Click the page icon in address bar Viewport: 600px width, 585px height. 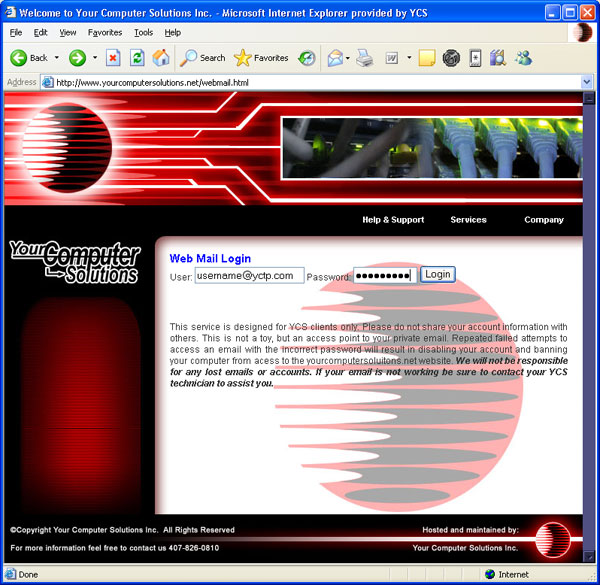tap(48, 82)
